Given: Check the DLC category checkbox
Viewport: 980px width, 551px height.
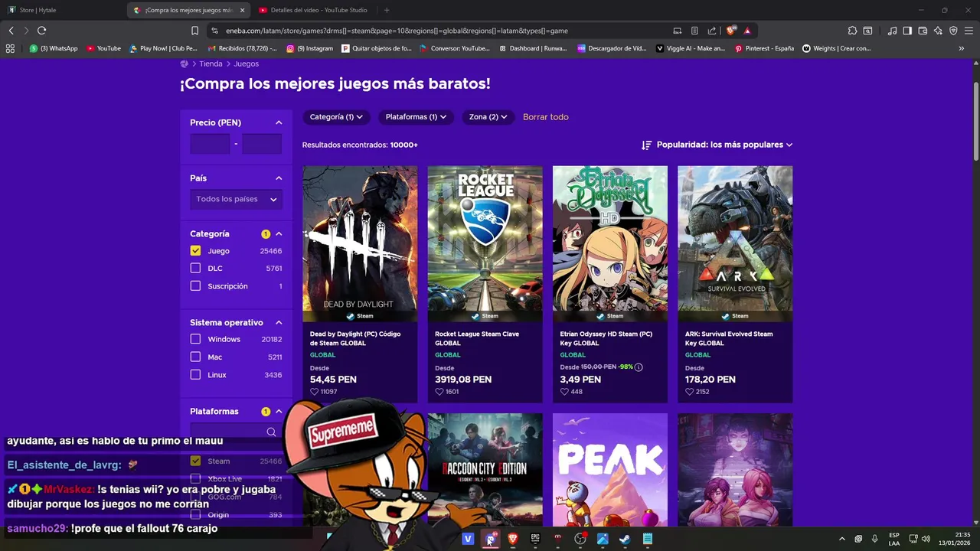Looking at the screenshot, I should pyautogui.click(x=195, y=269).
